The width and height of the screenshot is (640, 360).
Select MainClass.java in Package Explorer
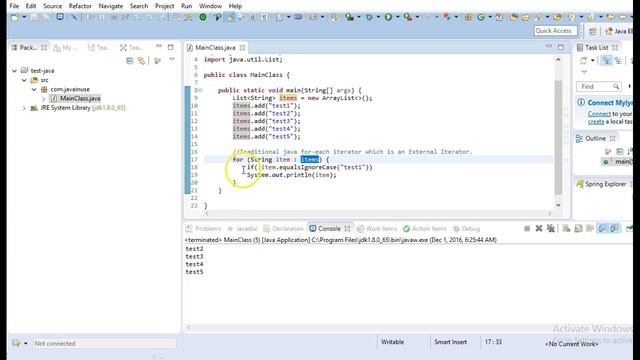tap(80, 98)
